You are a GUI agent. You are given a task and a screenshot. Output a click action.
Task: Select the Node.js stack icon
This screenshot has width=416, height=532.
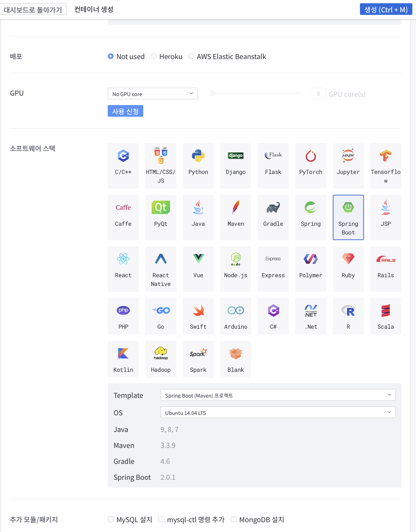pyautogui.click(x=236, y=259)
